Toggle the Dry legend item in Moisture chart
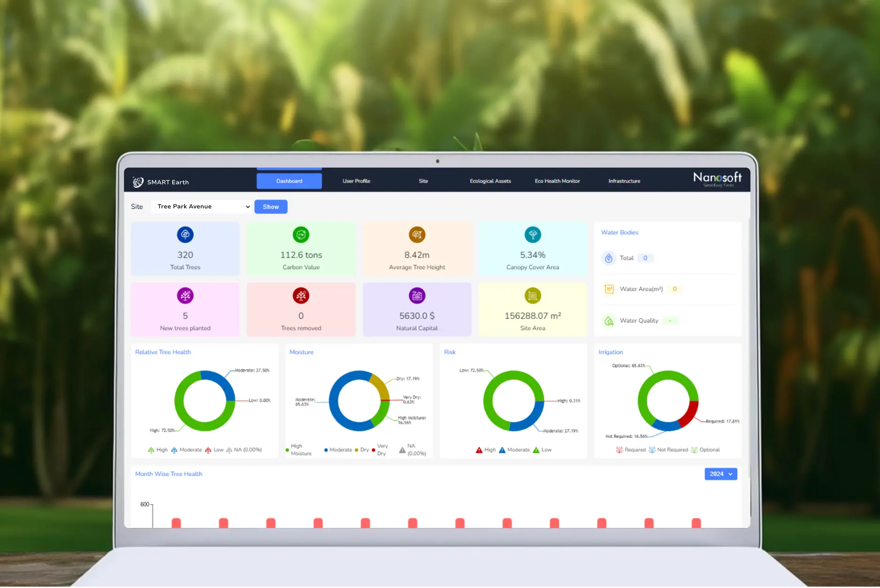Viewport: 880px width, 588px height. tap(361, 450)
